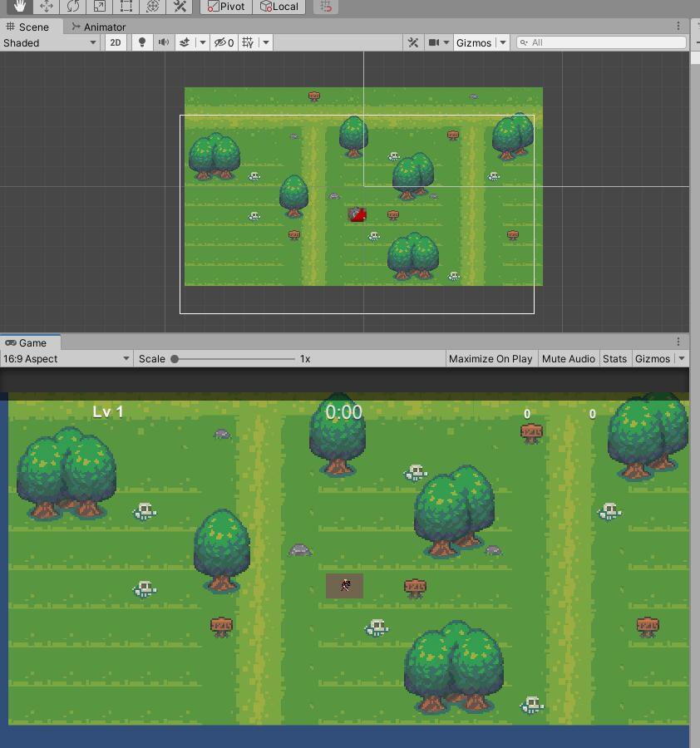Image resolution: width=700 pixels, height=748 pixels.
Task: Select the Transform tool
Action: point(153,6)
